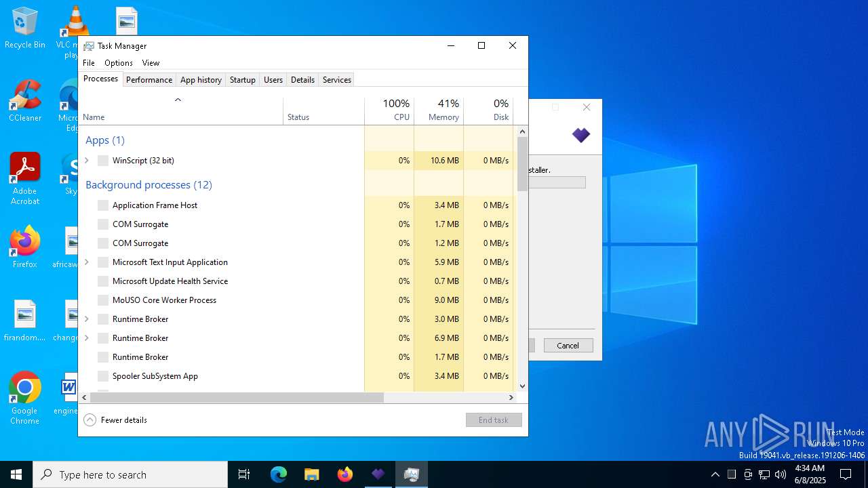This screenshot has height=488, width=868.
Task: Switch to the App history tab
Action: 201,80
